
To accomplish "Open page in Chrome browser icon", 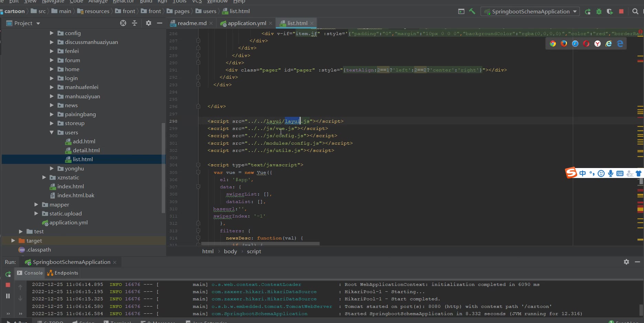I will (x=552, y=44).
